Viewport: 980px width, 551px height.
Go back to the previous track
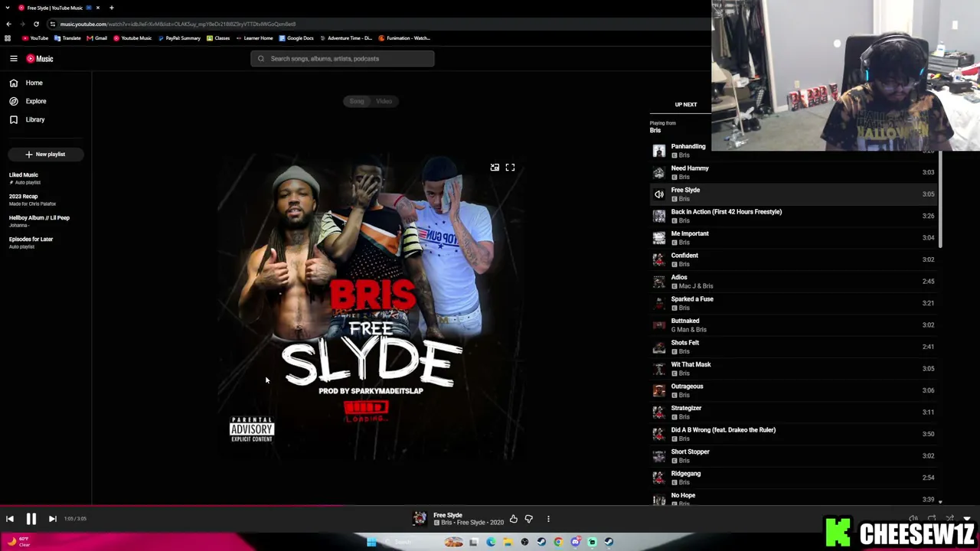pos(10,519)
